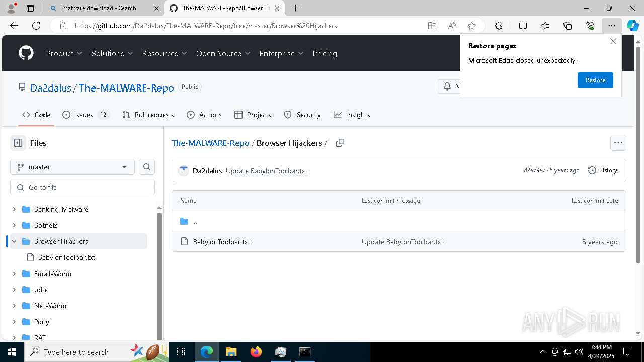Expand the Joke folder
This screenshot has height=362, width=644.
pyautogui.click(x=14, y=290)
